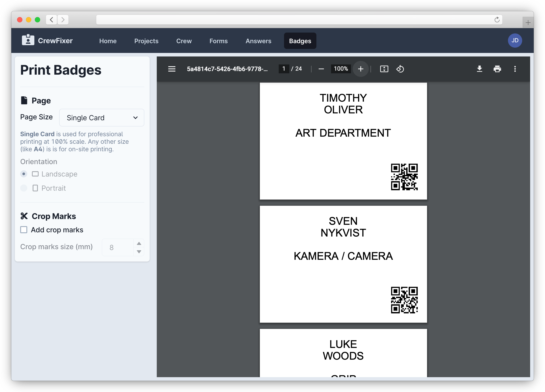Go to the Projects tab
Image resolution: width=545 pixels, height=392 pixels.
(x=146, y=41)
